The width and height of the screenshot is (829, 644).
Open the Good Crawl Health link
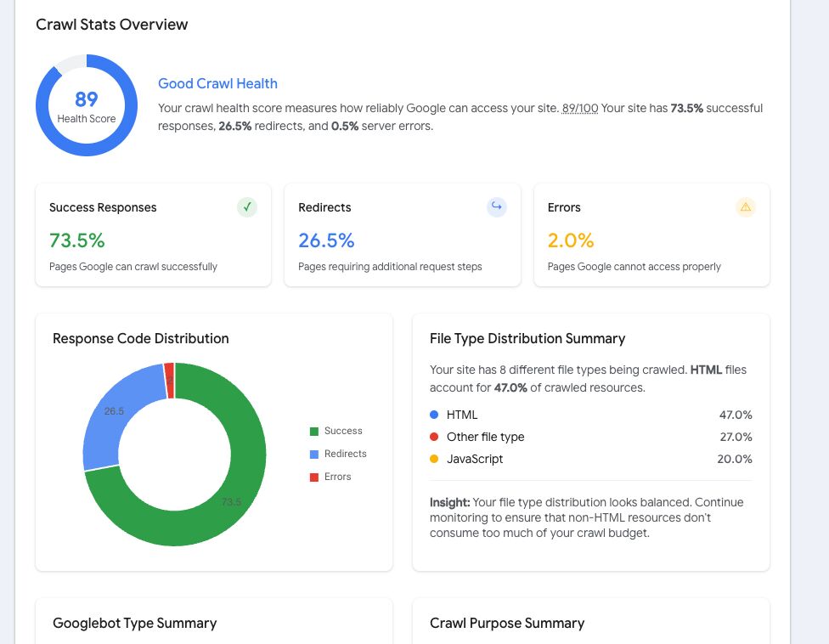pos(217,83)
